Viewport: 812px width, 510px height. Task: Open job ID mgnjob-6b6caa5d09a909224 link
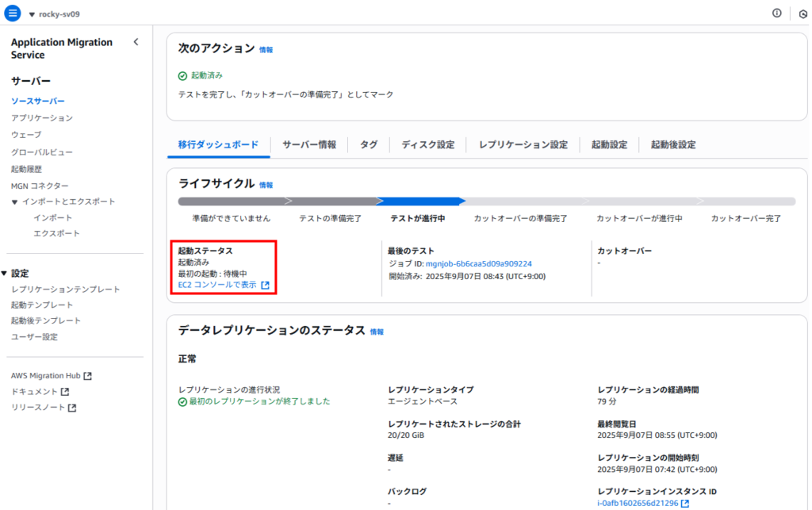point(478,264)
